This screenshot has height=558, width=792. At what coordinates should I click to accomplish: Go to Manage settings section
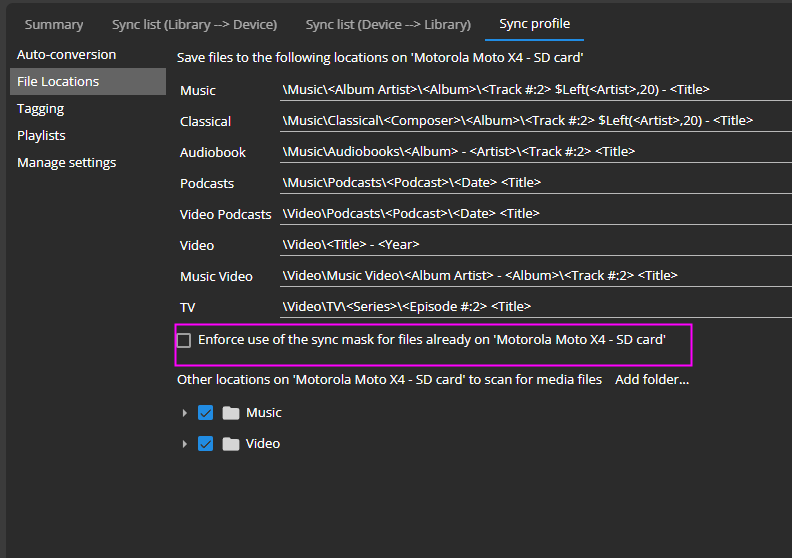point(66,162)
